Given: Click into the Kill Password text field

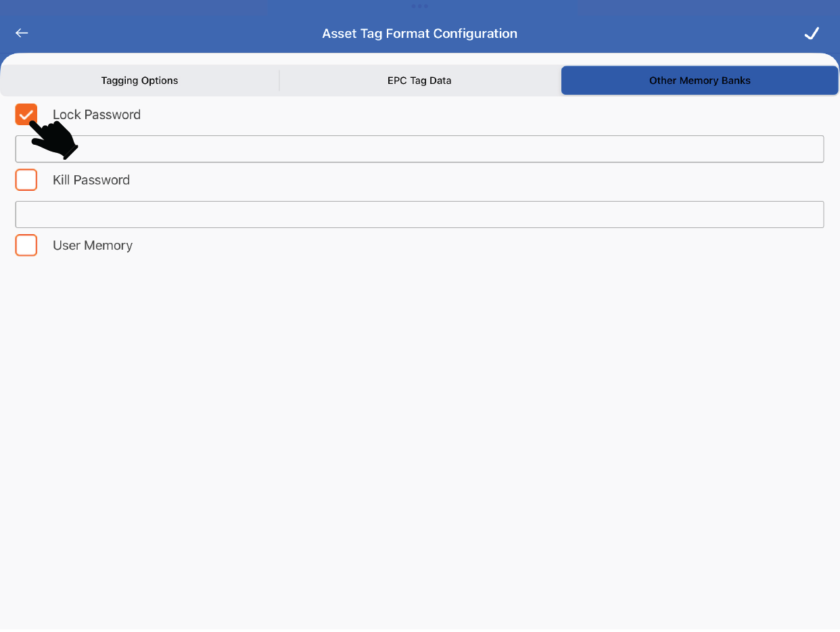Looking at the screenshot, I should [419, 215].
